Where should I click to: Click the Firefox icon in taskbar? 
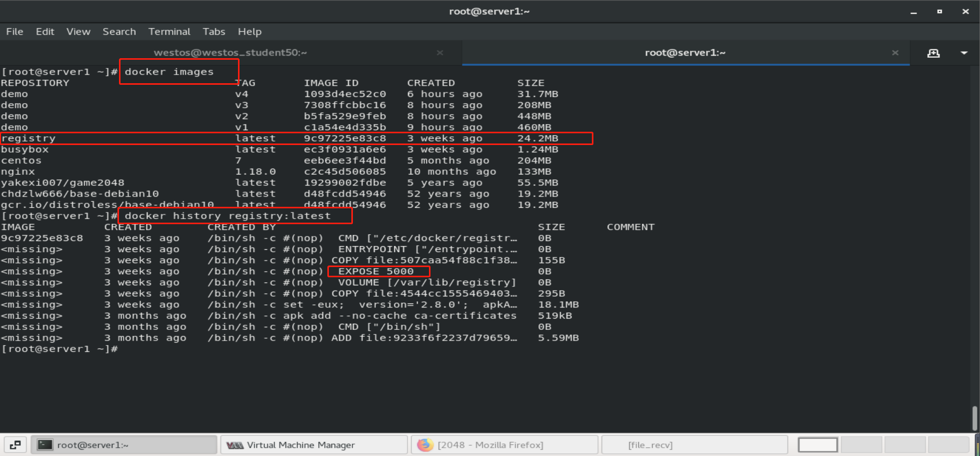tap(425, 445)
